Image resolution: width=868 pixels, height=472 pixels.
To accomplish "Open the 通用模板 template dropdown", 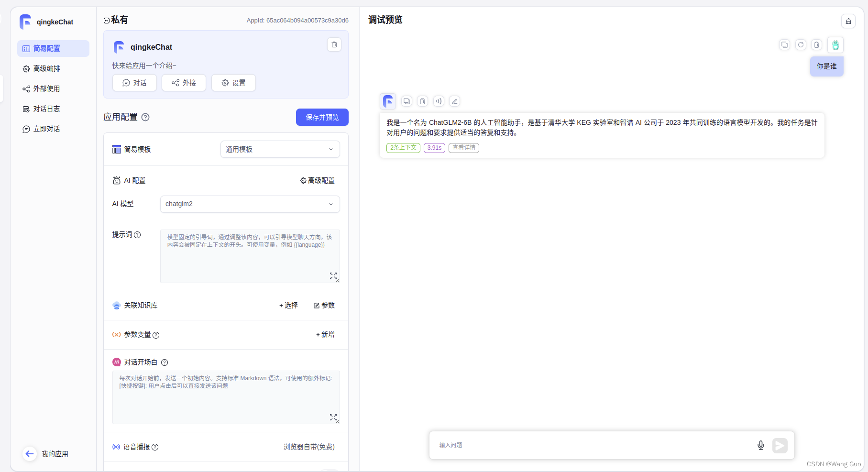I will (x=280, y=149).
